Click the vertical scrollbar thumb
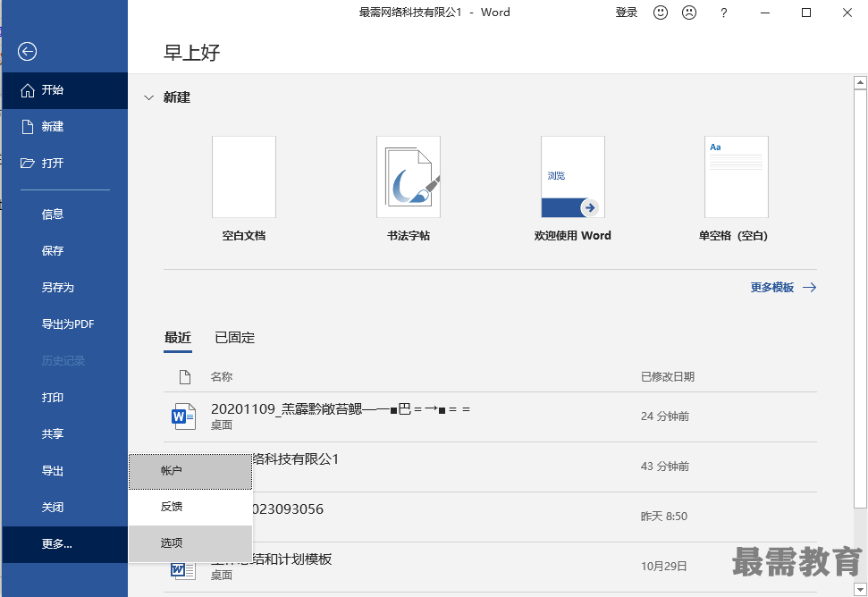Screen dimensions: 868x597 tap(860, 298)
